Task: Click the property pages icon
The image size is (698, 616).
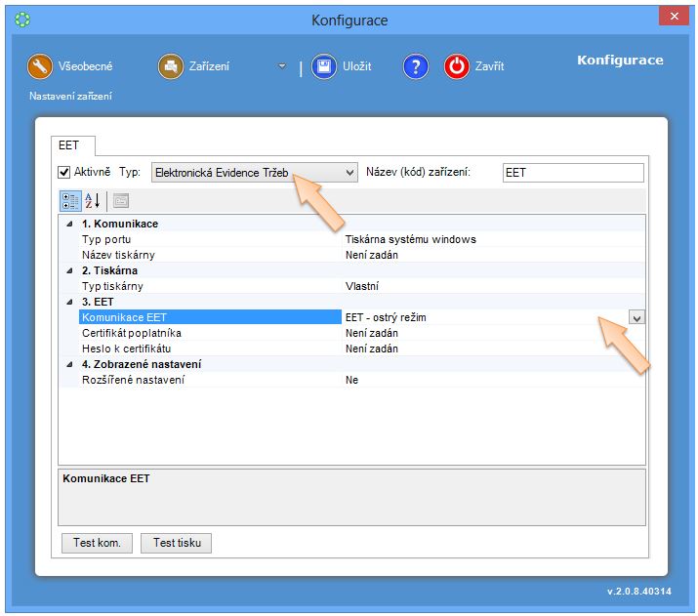Action: pyautogui.click(x=121, y=201)
